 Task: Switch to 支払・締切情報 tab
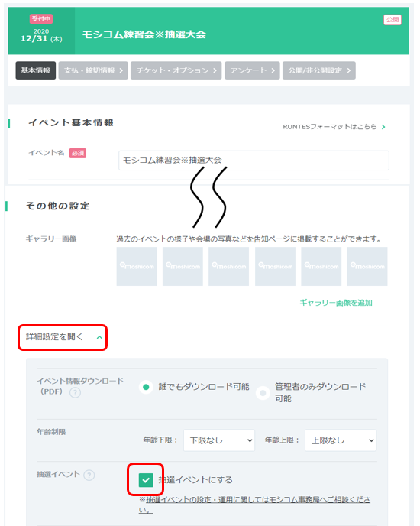tap(93, 70)
